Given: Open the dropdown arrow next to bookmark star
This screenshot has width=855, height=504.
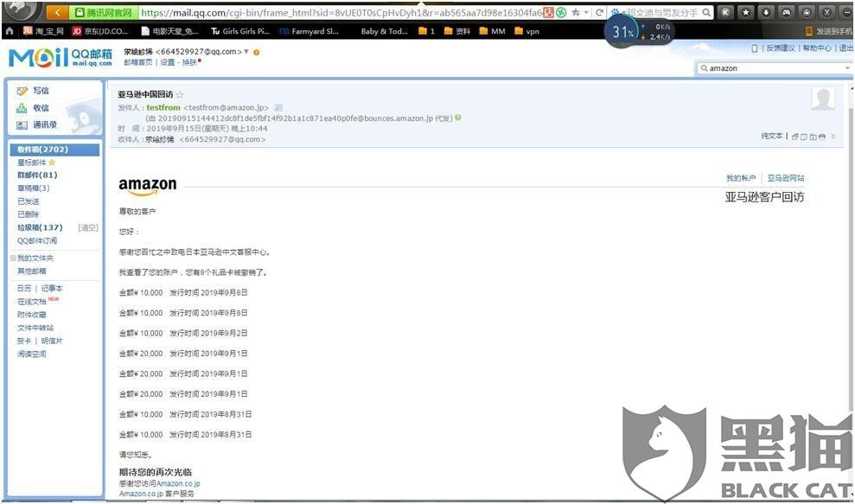Looking at the screenshot, I should [x=586, y=12].
